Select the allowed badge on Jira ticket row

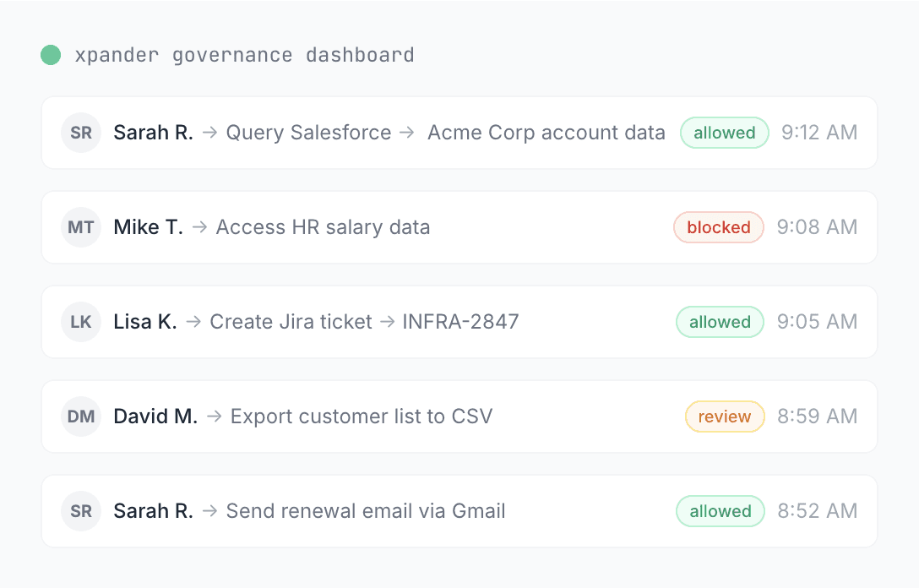click(720, 322)
